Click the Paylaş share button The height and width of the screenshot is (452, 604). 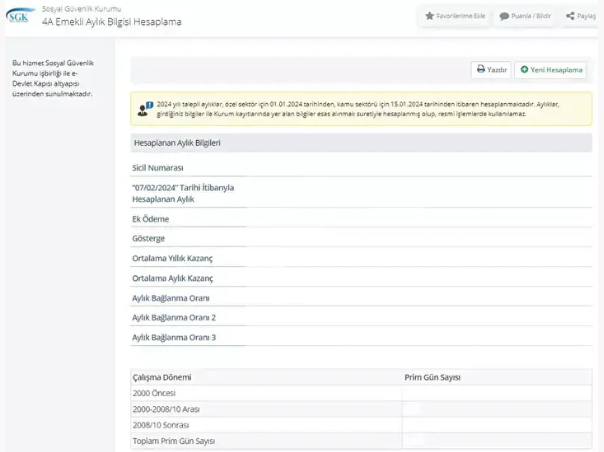pyautogui.click(x=584, y=16)
